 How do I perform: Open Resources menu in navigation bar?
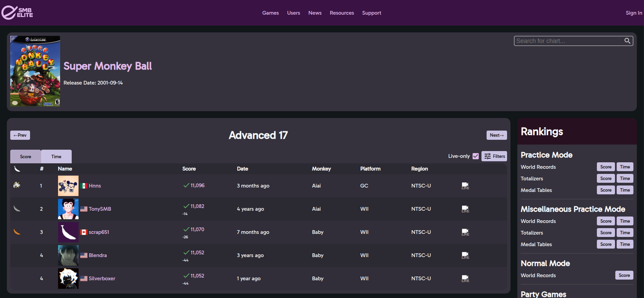tap(342, 13)
